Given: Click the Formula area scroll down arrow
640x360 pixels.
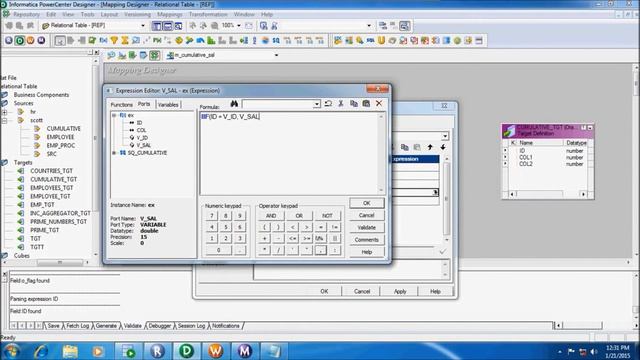Looking at the screenshot, I should pyautogui.click(x=381, y=190).
